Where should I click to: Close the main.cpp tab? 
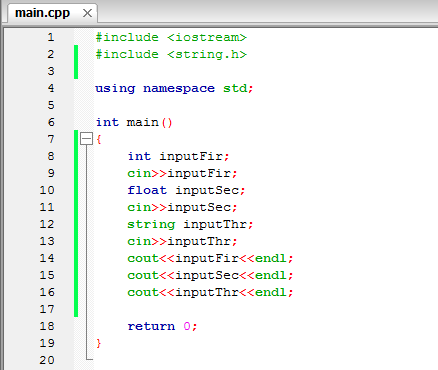pyautogui.click(x=87, y=13)
